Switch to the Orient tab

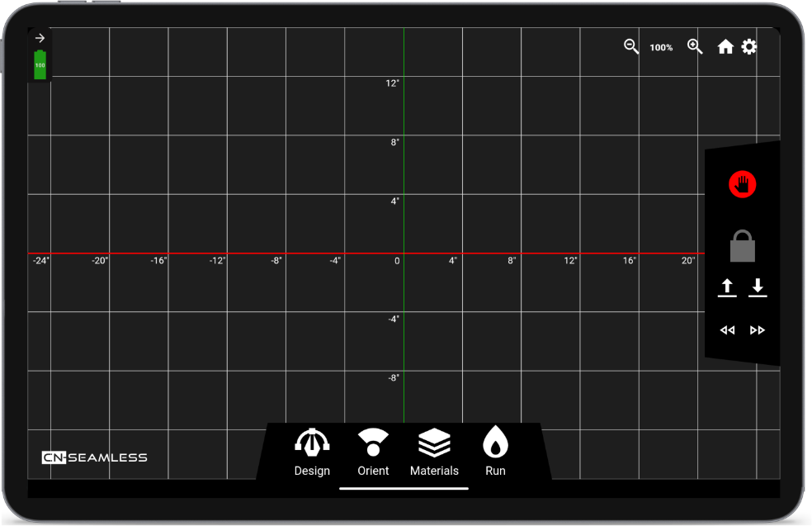click(373, 453)
